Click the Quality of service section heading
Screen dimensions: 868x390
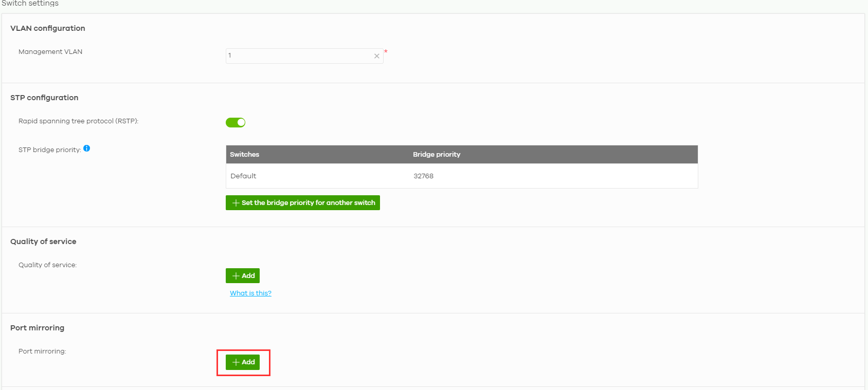[x=43, y=242]
